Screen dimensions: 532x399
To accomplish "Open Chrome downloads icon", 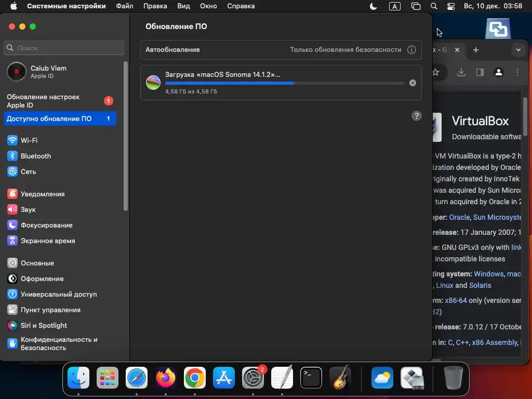I will [461, 72].
